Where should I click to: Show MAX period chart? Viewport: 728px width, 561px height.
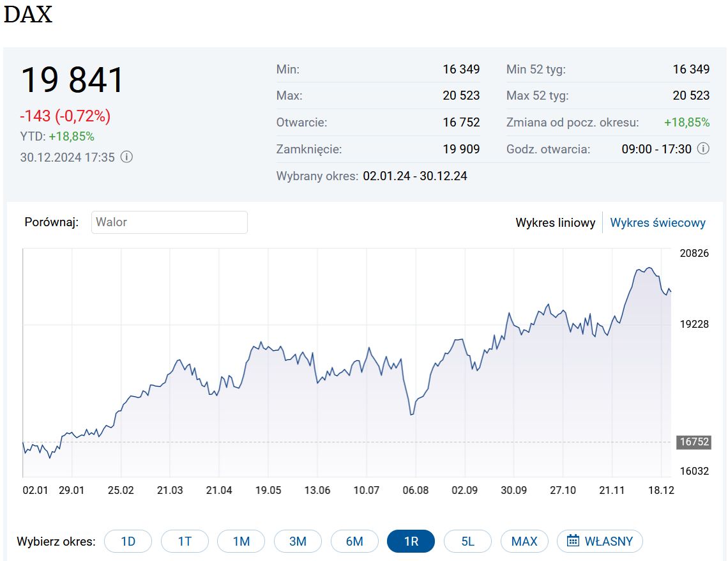tap(524, 541)
